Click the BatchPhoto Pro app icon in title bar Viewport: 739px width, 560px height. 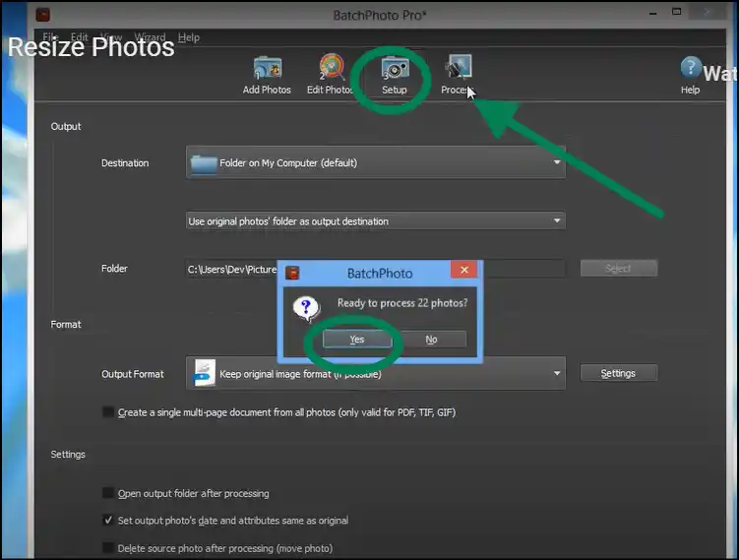tap(43, 15)
